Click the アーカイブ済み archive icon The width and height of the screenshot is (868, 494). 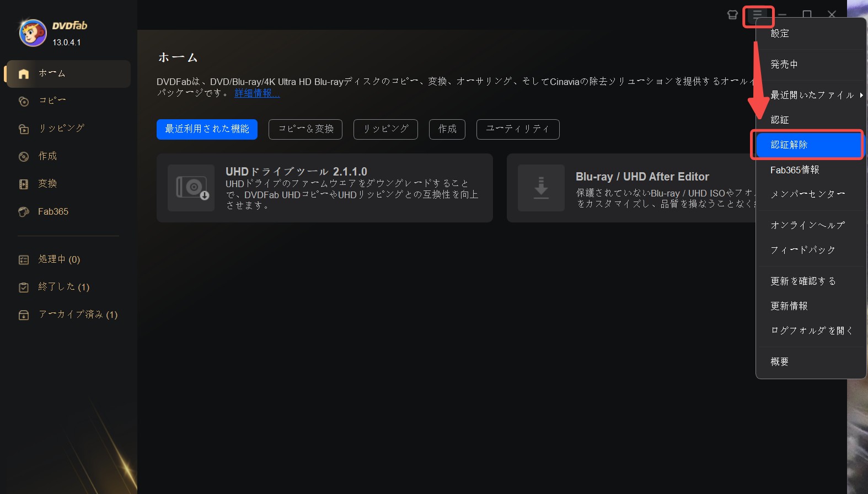(x=24, y=315)
